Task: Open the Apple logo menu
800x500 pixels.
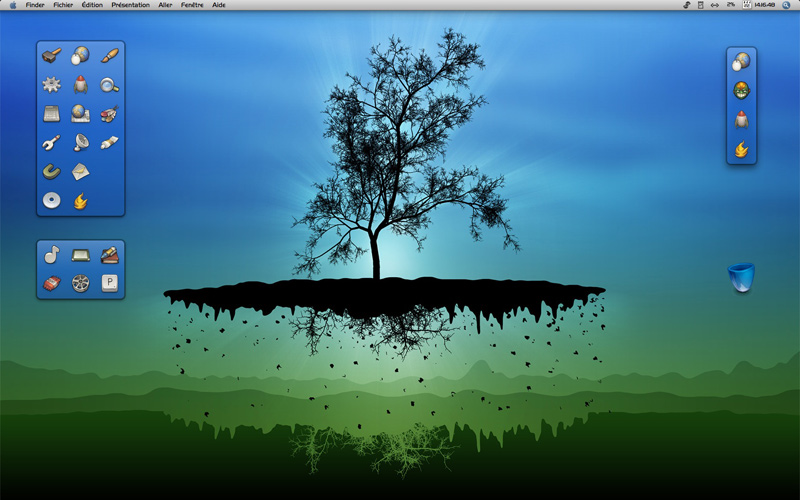Action: coord(13,5)
